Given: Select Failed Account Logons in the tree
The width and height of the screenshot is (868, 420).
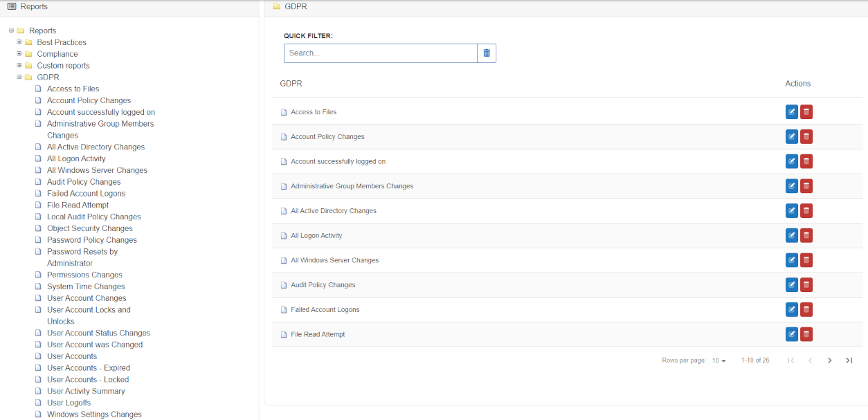Looking at the screenshot, I should [x=86, y=194].
